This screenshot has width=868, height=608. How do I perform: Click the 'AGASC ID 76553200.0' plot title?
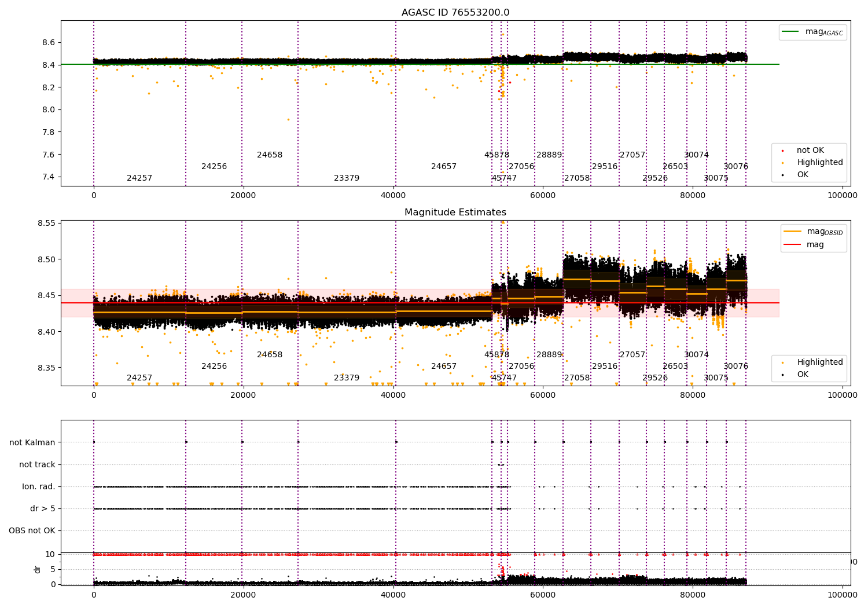455,13
